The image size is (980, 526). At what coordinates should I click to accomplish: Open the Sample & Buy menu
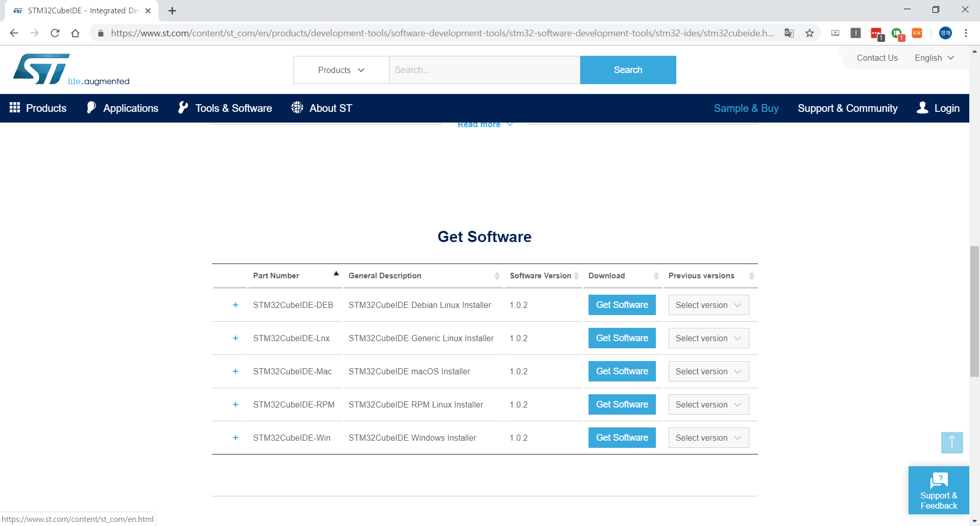coord(746,108)
